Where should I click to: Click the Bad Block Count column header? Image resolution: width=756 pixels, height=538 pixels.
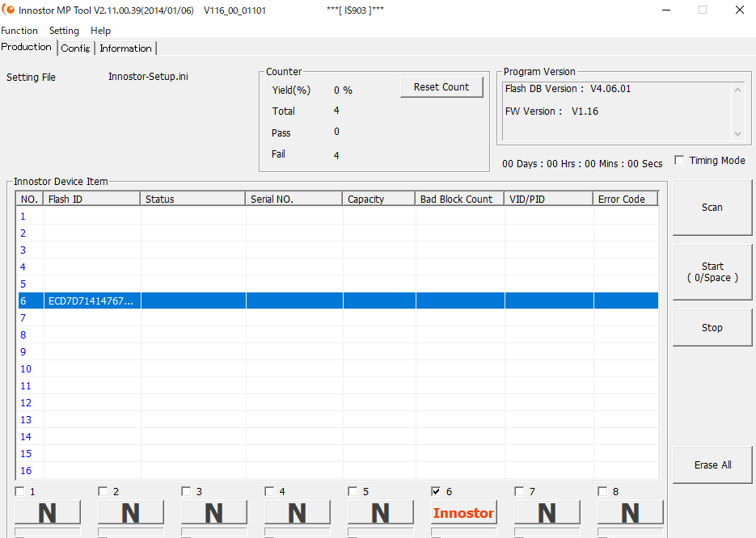pyautogui.click(x=460, y=199)
